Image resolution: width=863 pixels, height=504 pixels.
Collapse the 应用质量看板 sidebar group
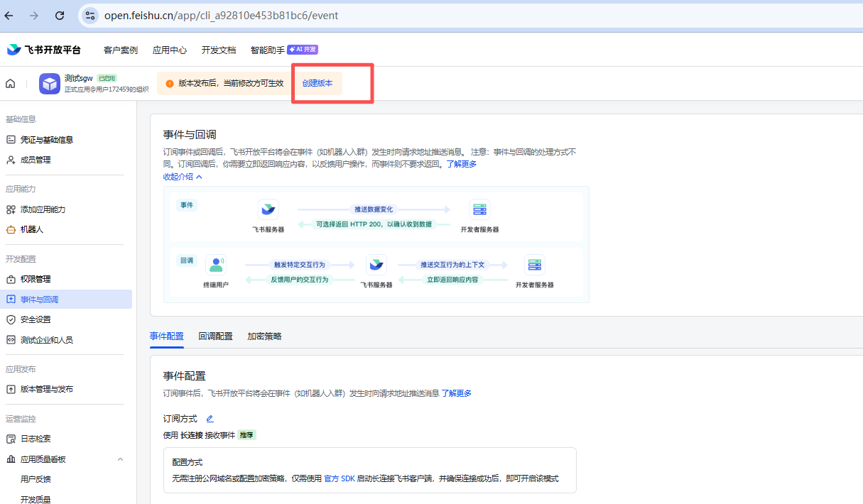pyautogui.click(x=120, y=458)
